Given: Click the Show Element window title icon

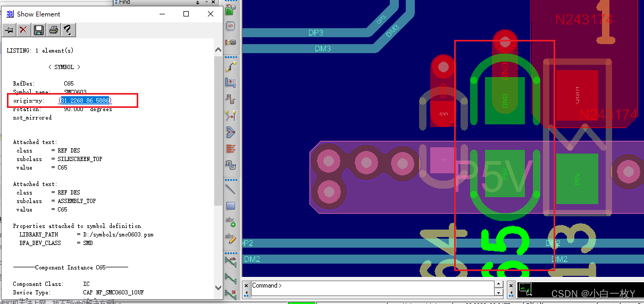Looking at the screenshot, I should click(x=10, y=14).
